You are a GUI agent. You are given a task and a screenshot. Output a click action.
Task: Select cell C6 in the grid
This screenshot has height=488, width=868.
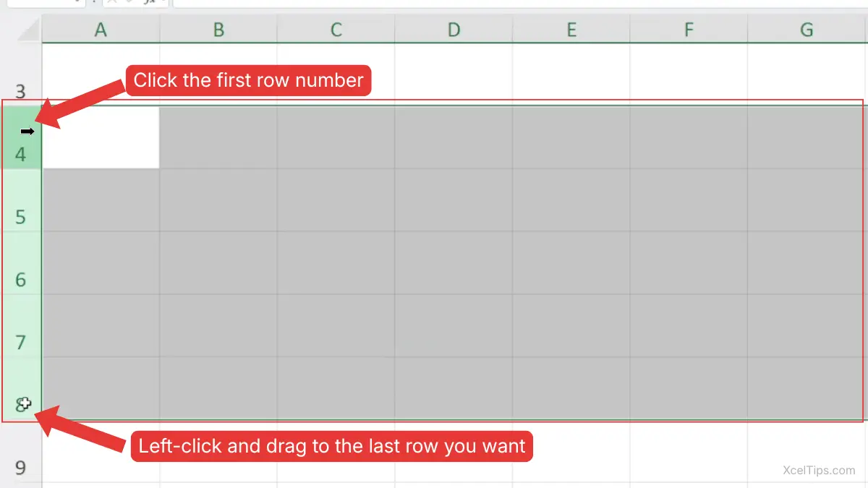point(336,263)
